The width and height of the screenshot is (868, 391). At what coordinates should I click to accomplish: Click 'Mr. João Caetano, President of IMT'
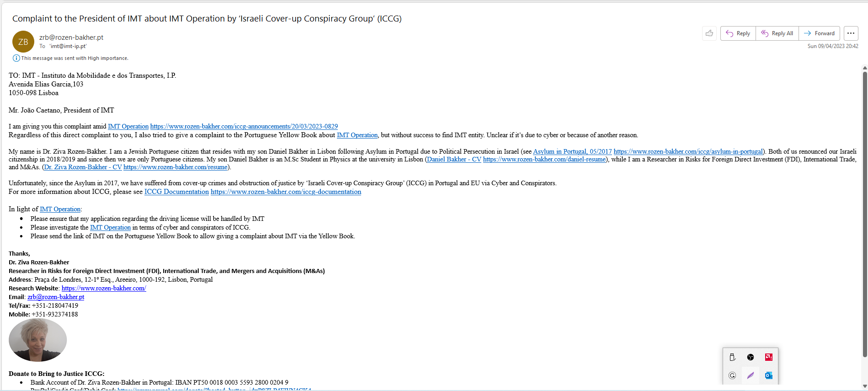(61, 110)
